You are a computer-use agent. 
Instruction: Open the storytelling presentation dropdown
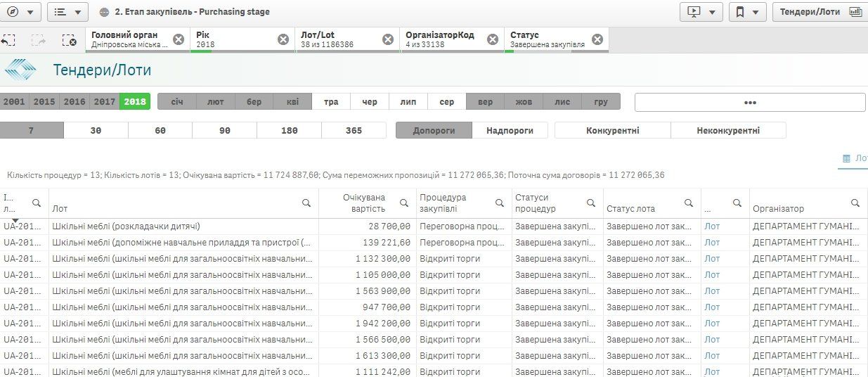point(701,12)
